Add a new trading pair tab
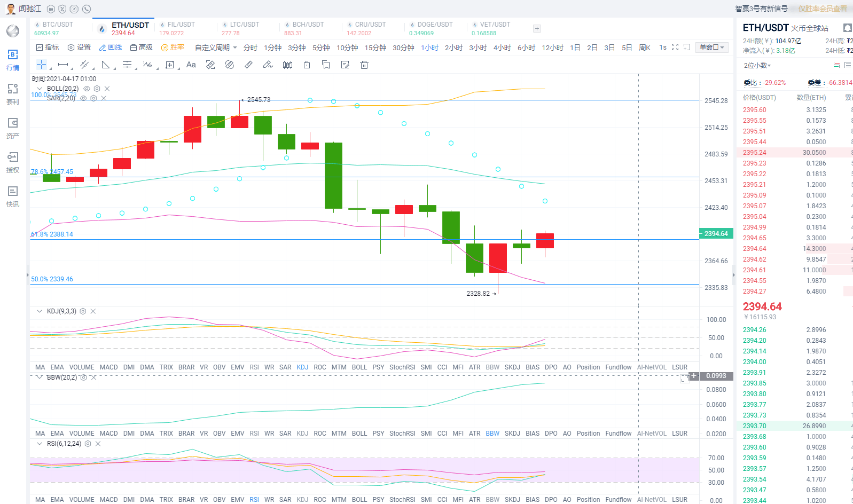853x504 pixels. (x=537, y=28)
